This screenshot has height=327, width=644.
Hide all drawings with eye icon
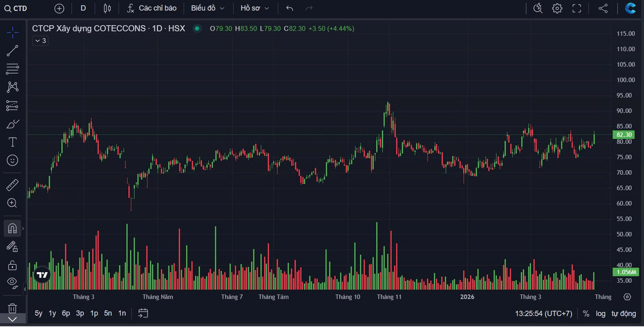point(13,282)
